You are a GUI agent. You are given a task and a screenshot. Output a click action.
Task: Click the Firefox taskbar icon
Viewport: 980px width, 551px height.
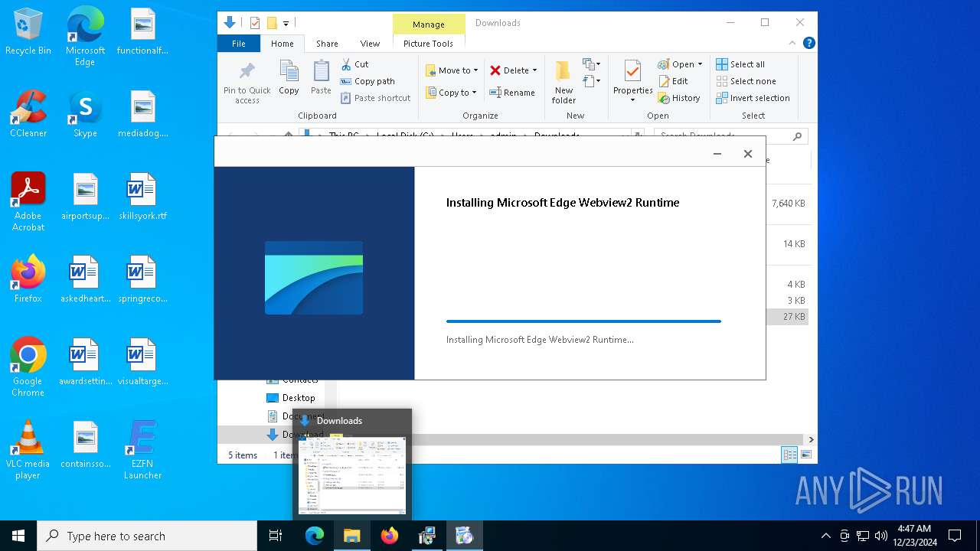[390, 536]
